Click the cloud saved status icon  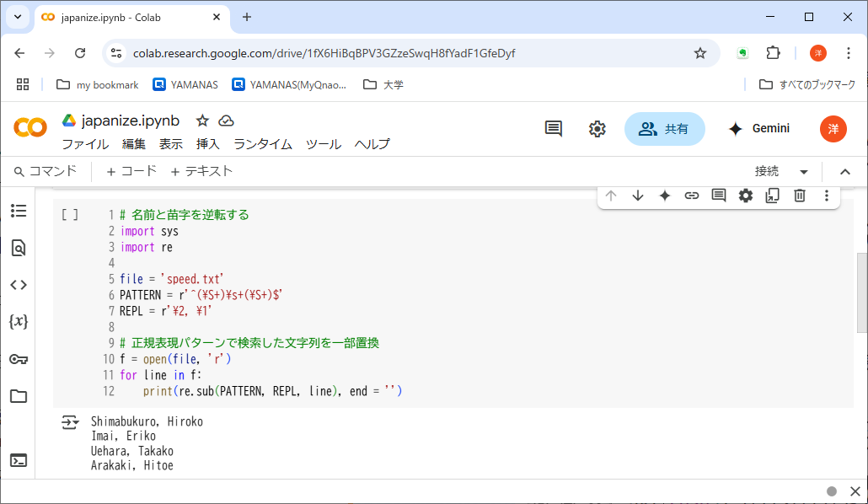click(227, 121)
